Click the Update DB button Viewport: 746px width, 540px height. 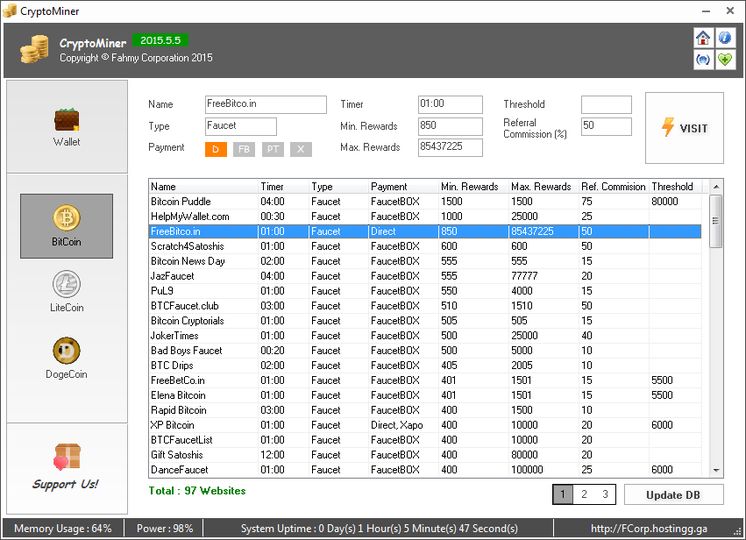tap(674, 495)
